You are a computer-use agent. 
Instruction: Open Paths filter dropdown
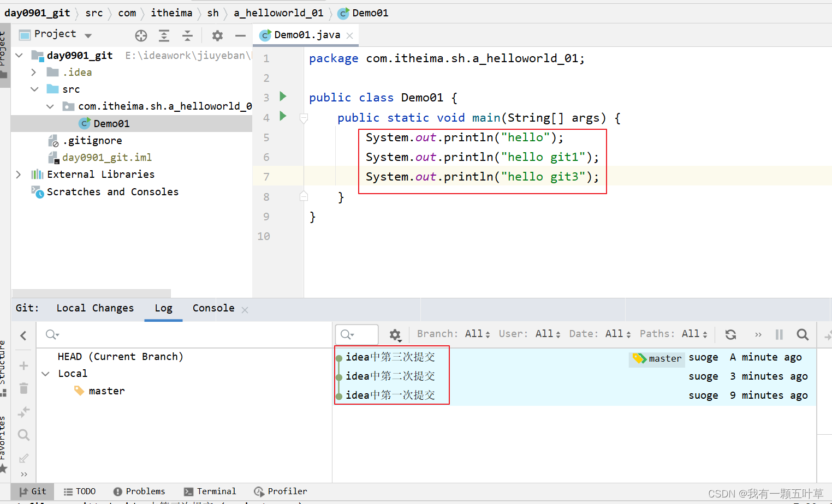674,334
